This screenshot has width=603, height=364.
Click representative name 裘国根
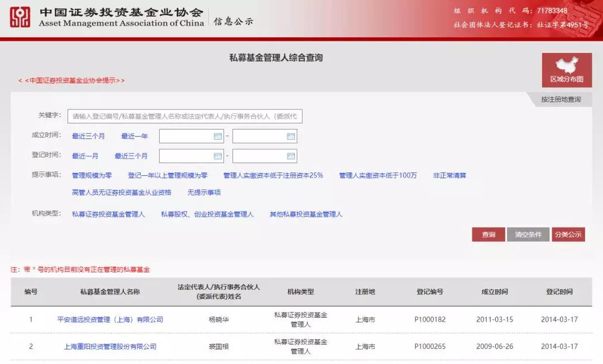tap(219, 346)
